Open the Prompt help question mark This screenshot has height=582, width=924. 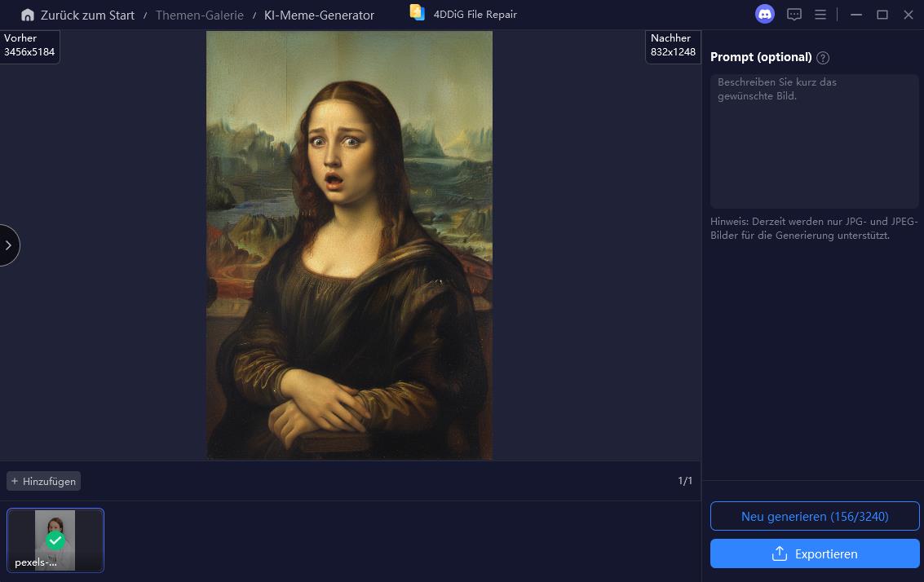click(823, 57)
